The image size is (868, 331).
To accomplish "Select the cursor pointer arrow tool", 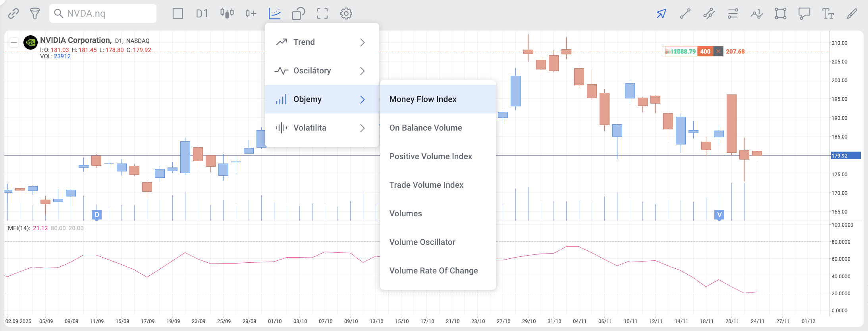I will (661, 13).
